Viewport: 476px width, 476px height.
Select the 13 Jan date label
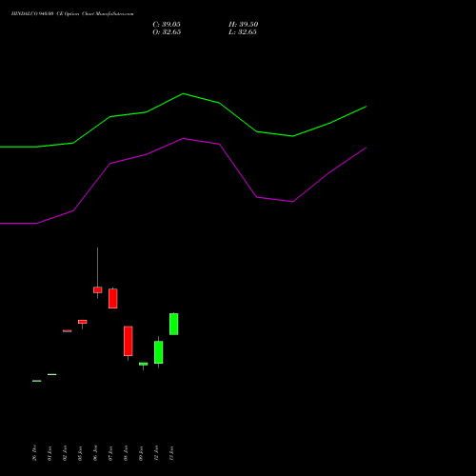pyautogui.click(x=171, y=453)
